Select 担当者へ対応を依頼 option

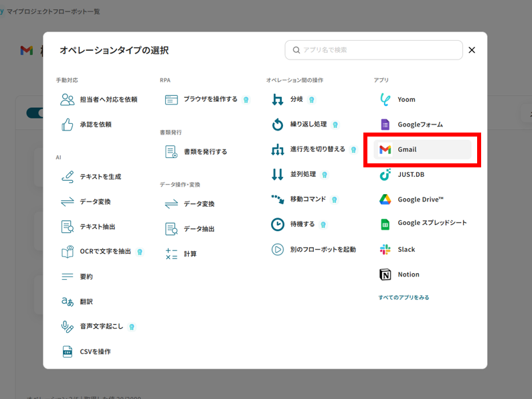pos(108,100)
